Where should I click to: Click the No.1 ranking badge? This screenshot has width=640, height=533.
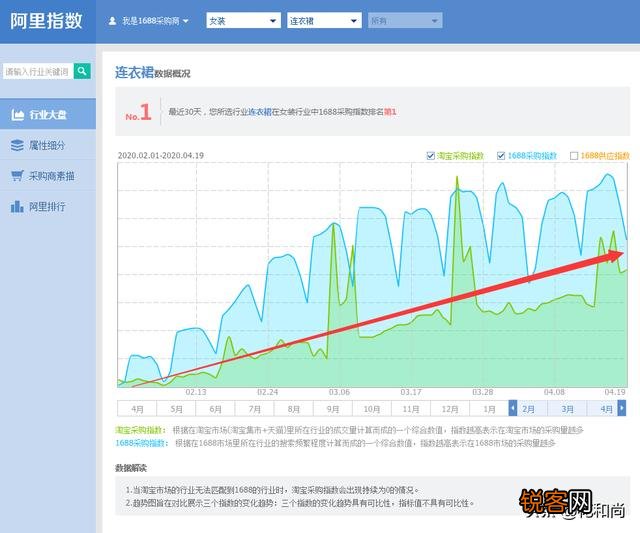[x=138, y=112]
